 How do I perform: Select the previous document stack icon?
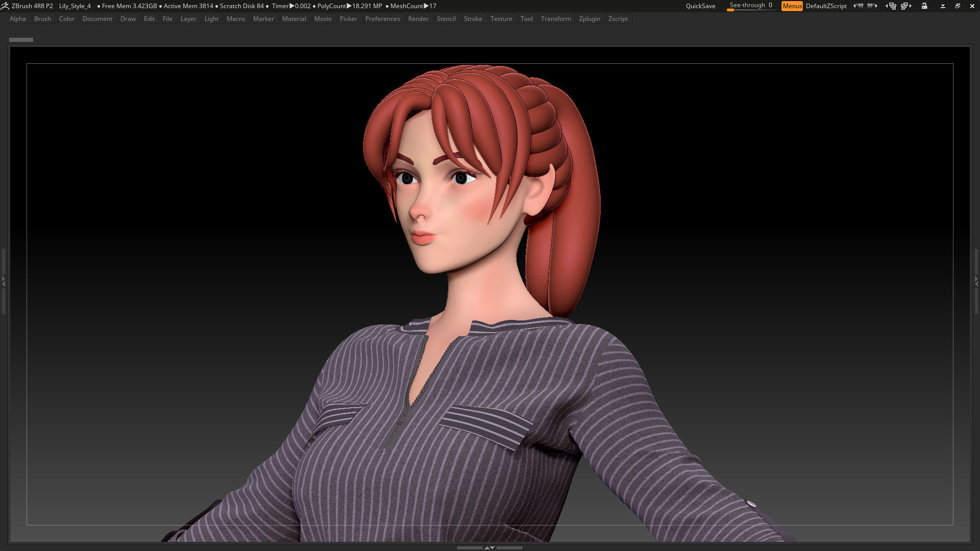[x=891, y=6]
